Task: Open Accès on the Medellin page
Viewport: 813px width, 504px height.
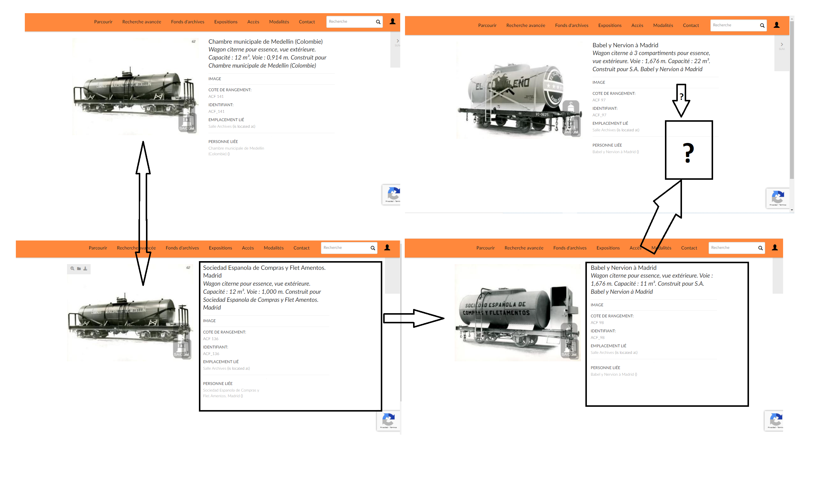Action: pyautogui.click(x=253, y=22)
